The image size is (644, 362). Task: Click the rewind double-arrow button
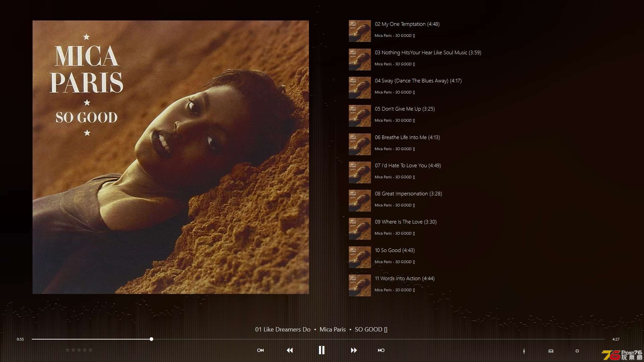click(290, 350)
